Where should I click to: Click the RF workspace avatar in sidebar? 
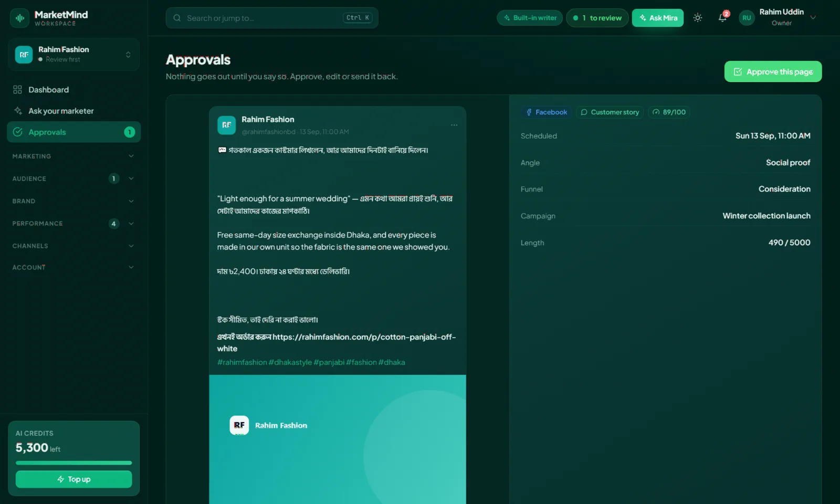(x=24, y=55)
